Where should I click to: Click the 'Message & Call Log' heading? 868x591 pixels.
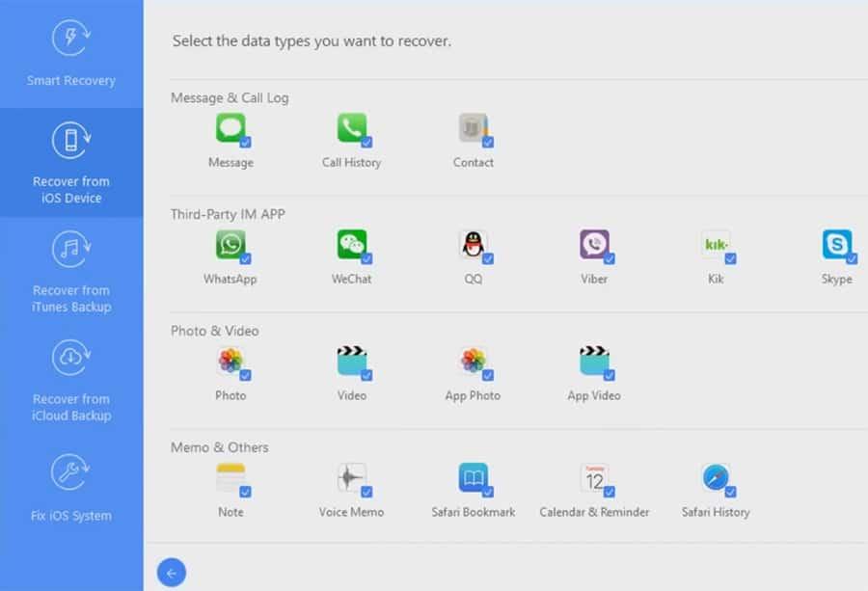[x=230, y=98]
